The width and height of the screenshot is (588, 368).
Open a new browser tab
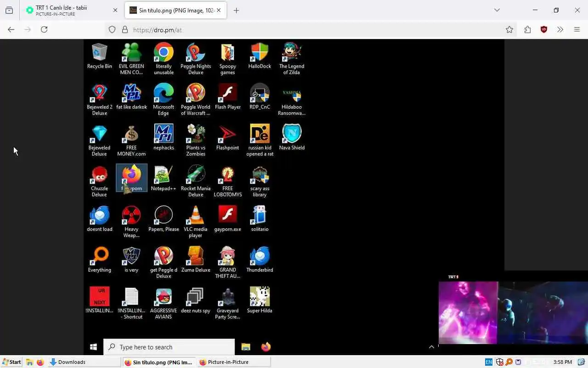click(x=236, y=10)
